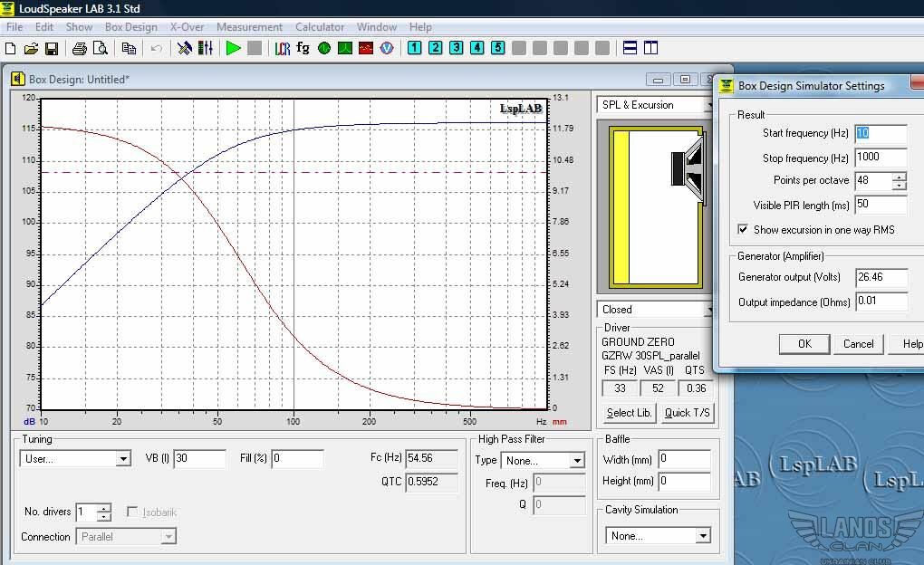
Task: Expand the Tuning User dropdown
Action: click(122, 459)
